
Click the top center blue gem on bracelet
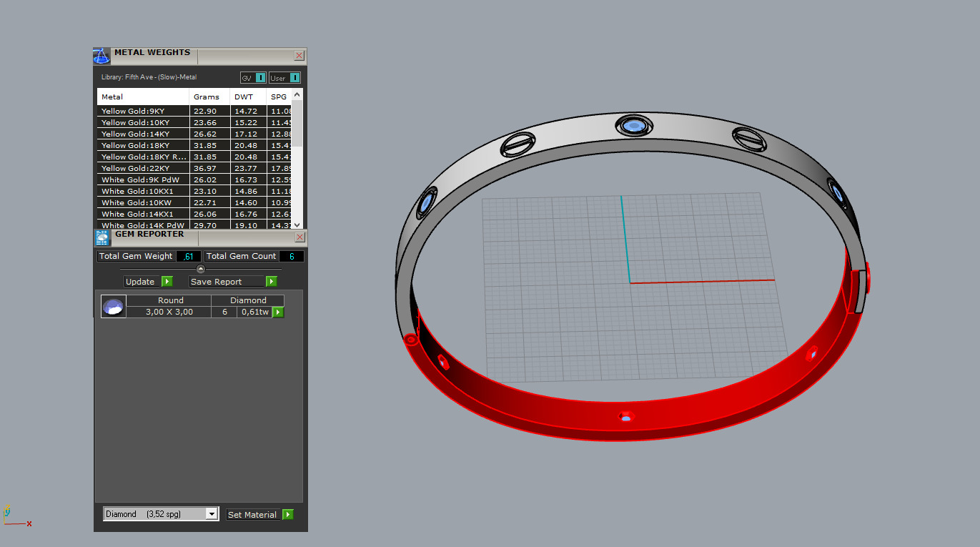point(633,127)
